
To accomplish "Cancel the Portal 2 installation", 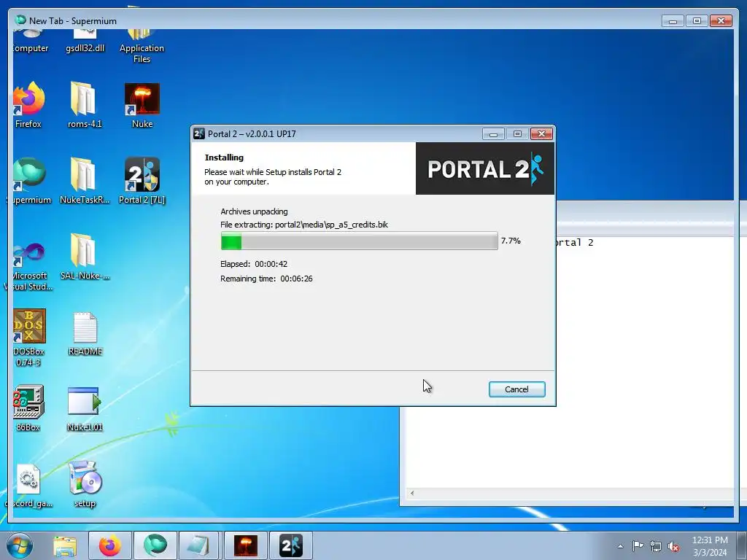I will (x=516, y=389).
